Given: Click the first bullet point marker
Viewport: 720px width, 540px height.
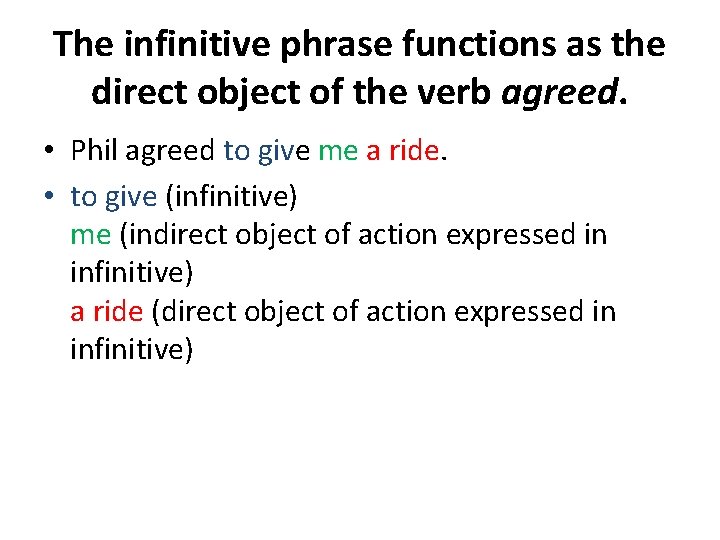Looking at the screenshot, I should click(48, 152).
